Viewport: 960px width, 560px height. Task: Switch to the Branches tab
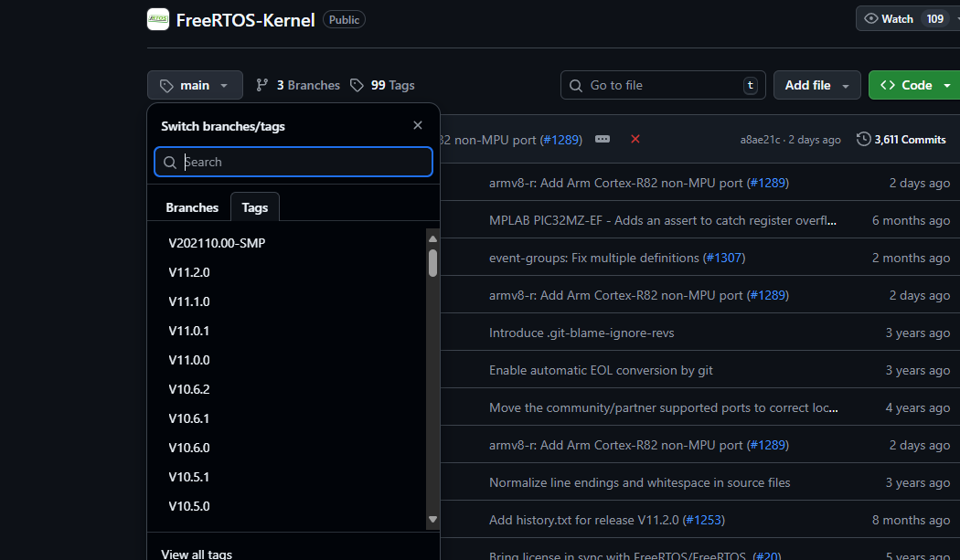pyautogui.click(x=192, y=207)
